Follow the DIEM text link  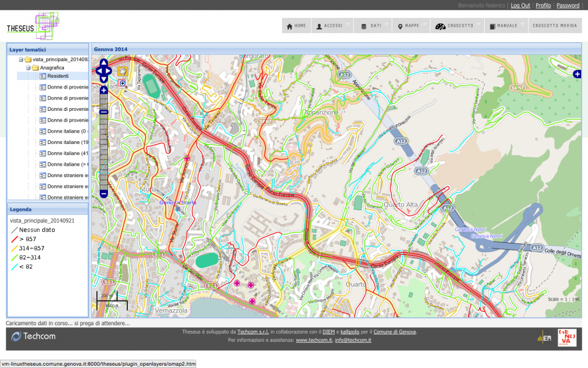(328, 332)
